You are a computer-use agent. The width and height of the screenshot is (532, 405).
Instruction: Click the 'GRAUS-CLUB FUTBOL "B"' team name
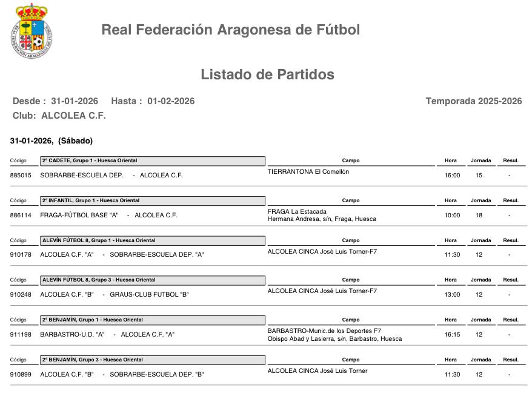149,295
